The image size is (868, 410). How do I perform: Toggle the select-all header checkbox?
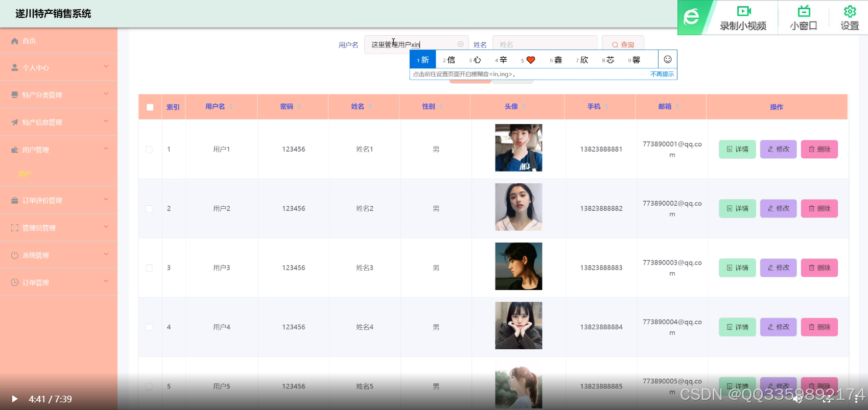point(150,107)
